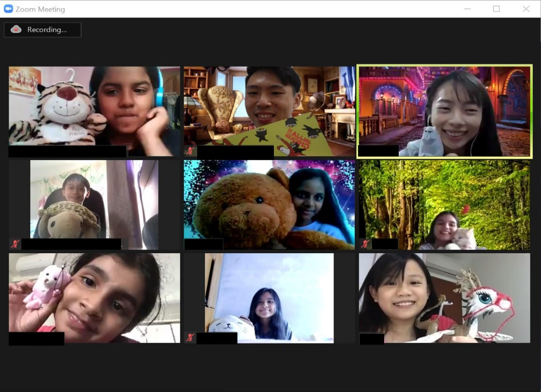
Task: Maximize the Zoom Meeting window
Action: [x=496, y=9]
